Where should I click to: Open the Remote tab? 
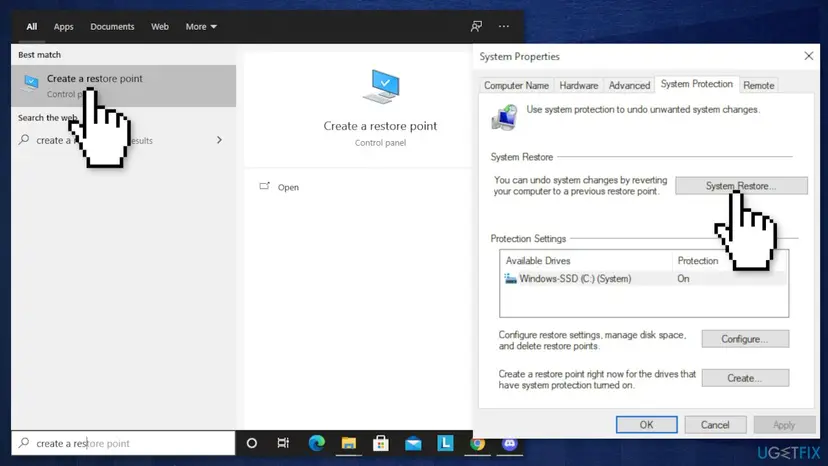(758, 86)
